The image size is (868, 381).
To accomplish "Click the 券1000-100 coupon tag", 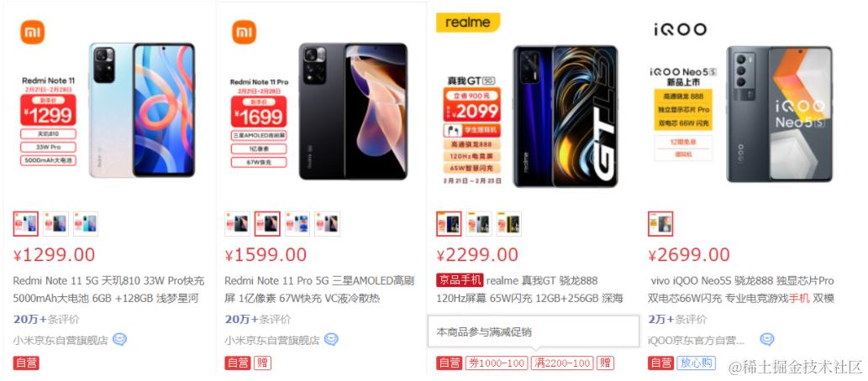I will (x=497, y=363).
